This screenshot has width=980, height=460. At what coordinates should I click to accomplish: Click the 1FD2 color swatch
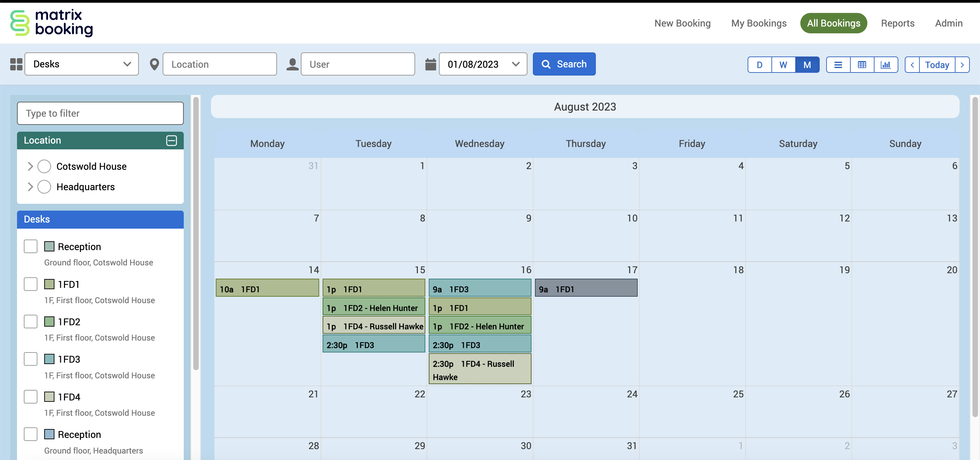coord(49,322)
